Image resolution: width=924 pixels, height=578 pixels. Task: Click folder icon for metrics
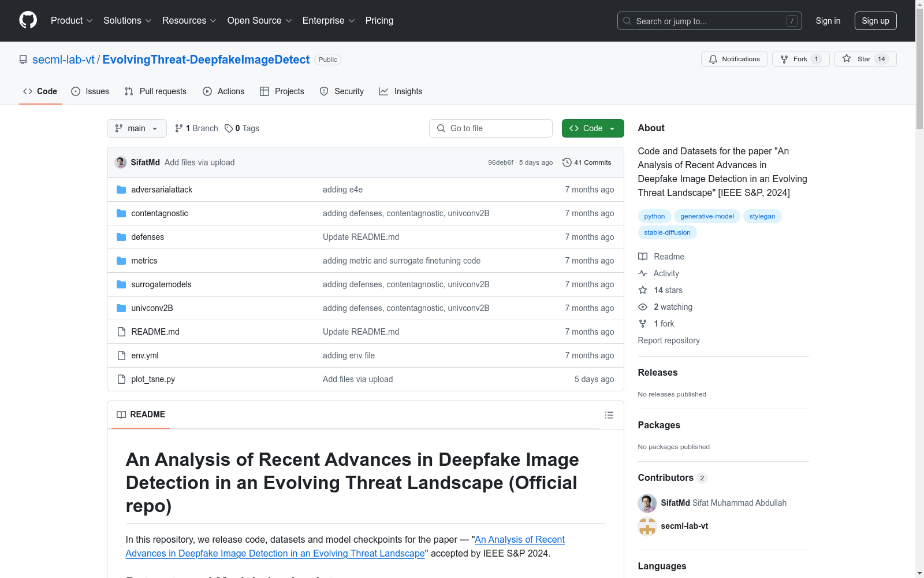coord(121,261)
